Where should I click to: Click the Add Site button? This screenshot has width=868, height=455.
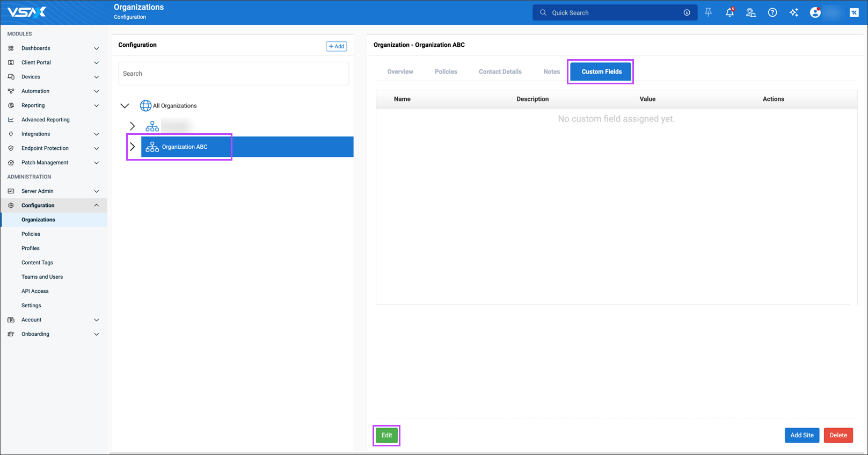[x=801, y=435]
